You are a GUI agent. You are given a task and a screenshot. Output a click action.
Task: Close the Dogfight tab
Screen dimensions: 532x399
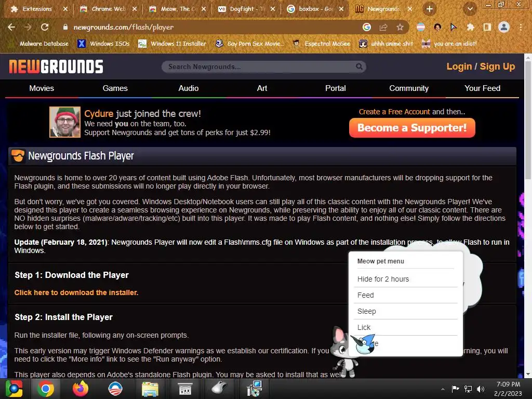coord(273,9)
